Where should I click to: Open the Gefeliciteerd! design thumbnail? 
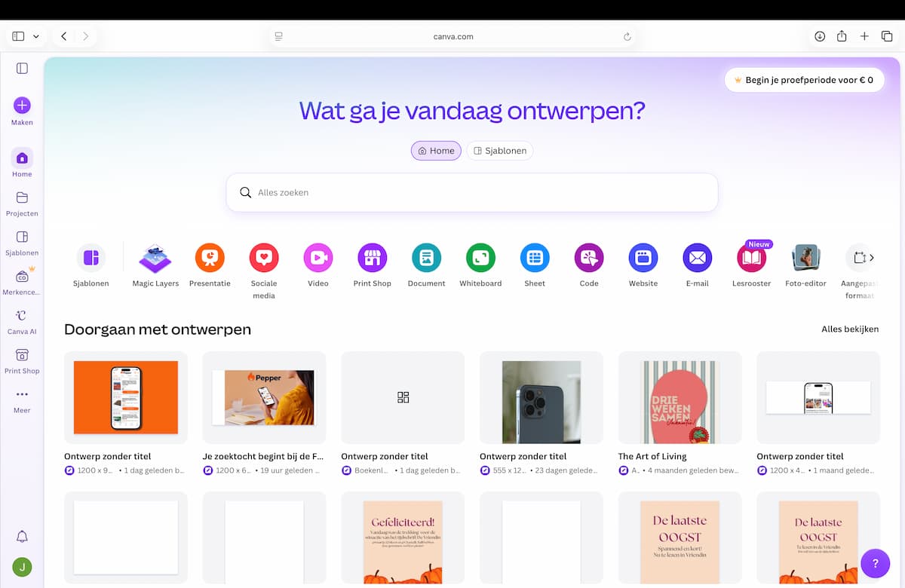pyautogui.click(x=403, y=537)
